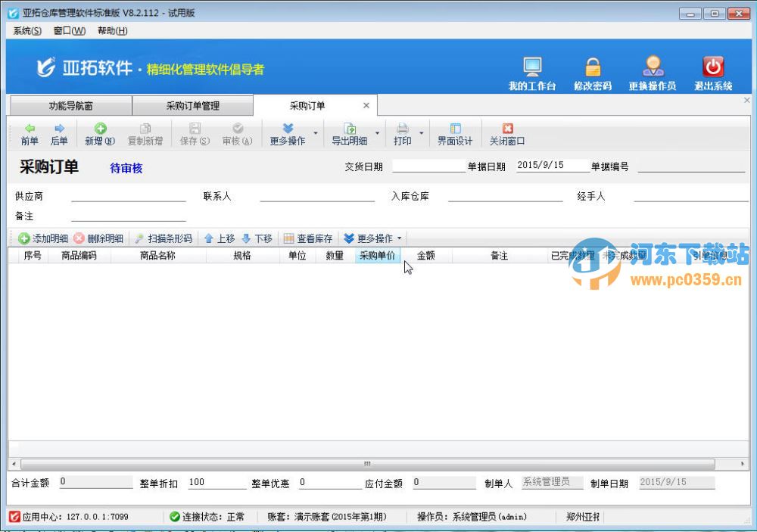
Task: Click the 删除明细 delete detail icon
Action: 98,238
